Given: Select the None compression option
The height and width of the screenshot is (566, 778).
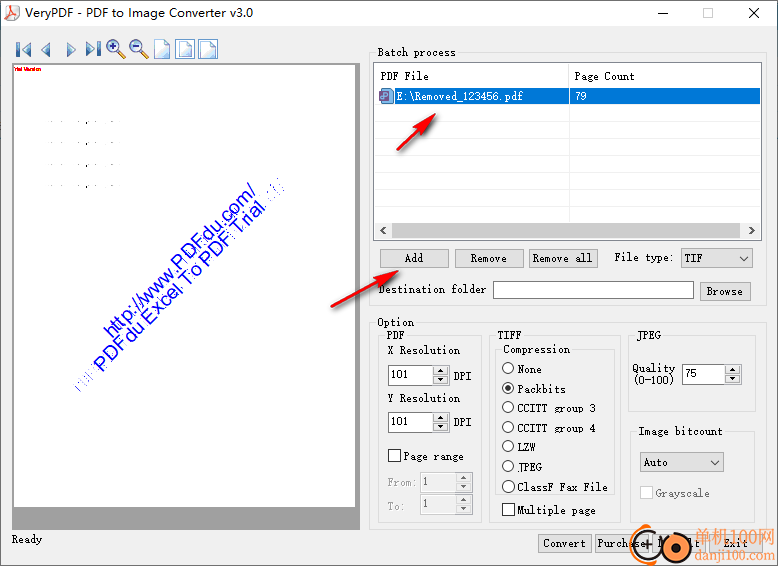Looking at the screenshot, I should pyautogui.click(x=508, y=368).
